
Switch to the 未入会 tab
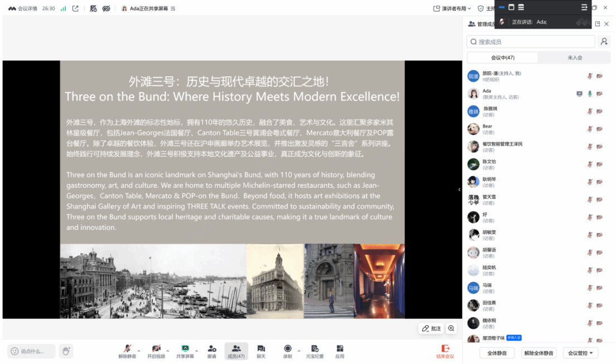coord(575,58)
